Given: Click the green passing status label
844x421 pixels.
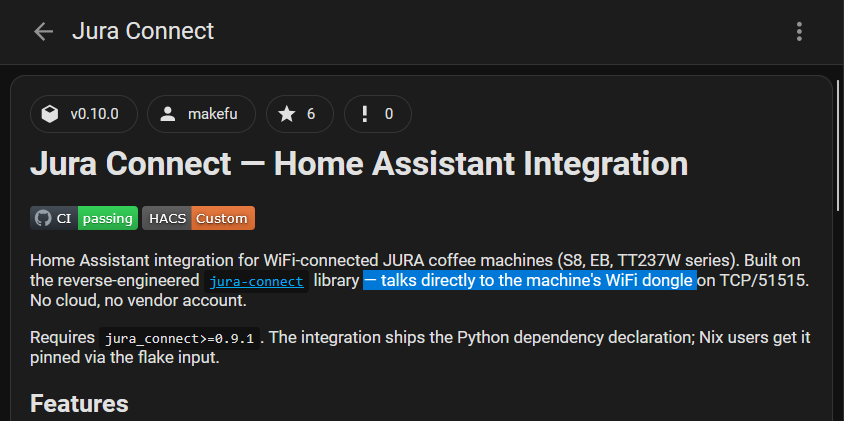Looking at the screenshot, I should [108, 218].
